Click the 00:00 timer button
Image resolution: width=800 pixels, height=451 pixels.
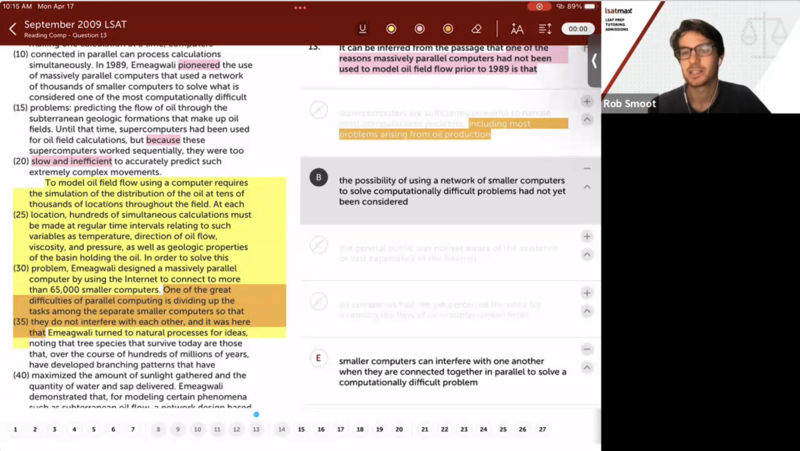click(578, 29)
